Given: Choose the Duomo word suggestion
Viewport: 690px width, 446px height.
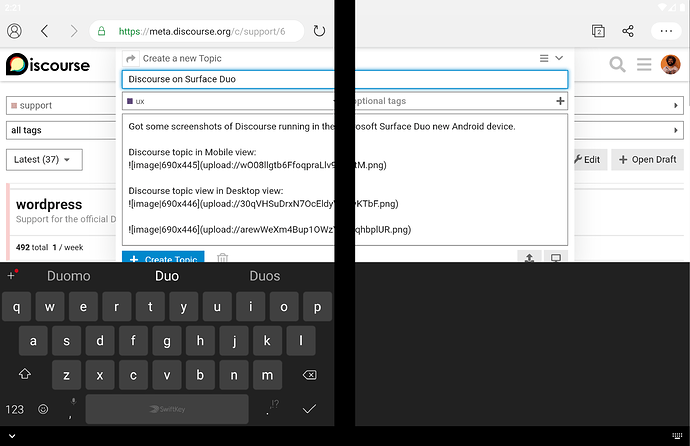Looking at the screenshot, I should 69,276.
